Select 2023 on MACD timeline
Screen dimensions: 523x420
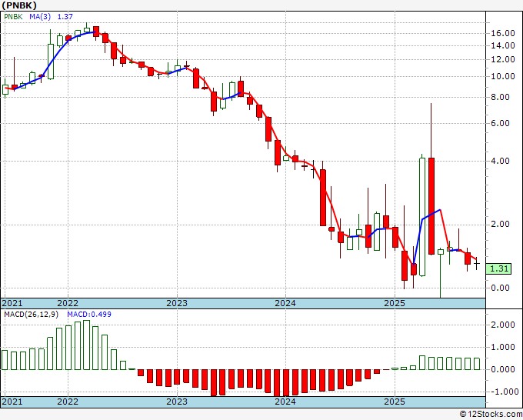[177, 402]
